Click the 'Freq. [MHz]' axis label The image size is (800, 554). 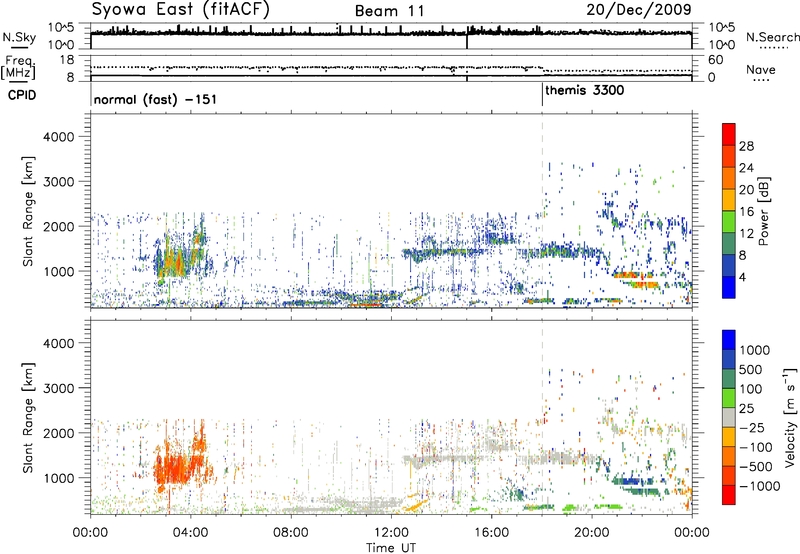[18, 68]
